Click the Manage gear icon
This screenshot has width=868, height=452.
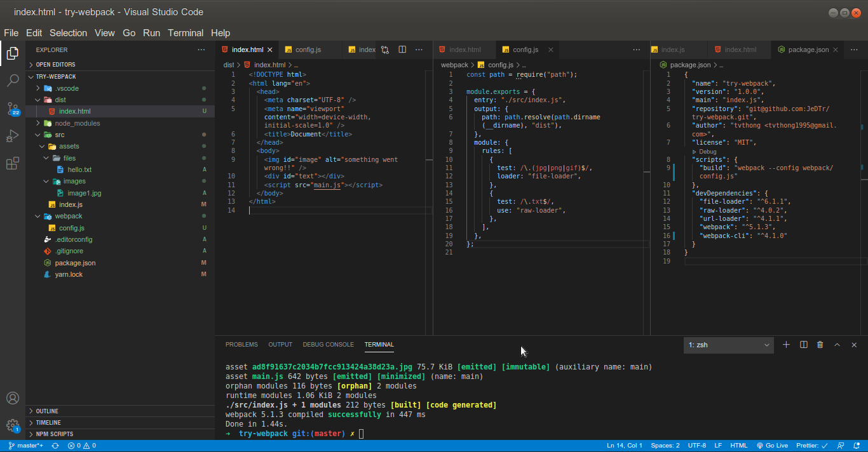[13, 425]
